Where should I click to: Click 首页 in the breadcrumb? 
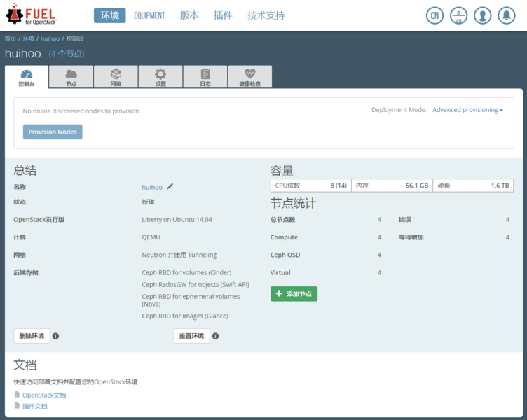[11, 38]
